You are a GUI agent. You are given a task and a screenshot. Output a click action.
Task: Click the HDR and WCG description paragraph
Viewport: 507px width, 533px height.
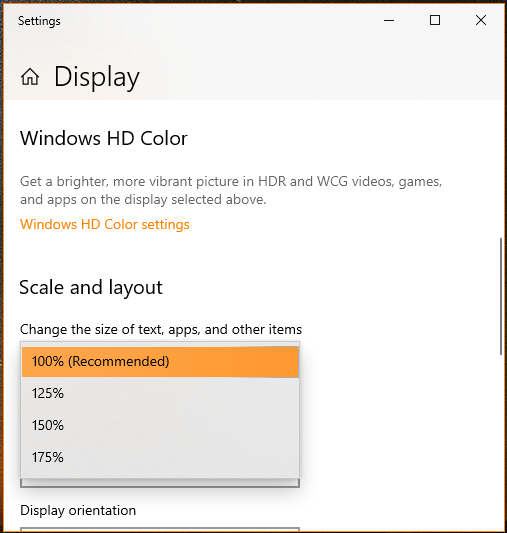click(x=231, y=190)
